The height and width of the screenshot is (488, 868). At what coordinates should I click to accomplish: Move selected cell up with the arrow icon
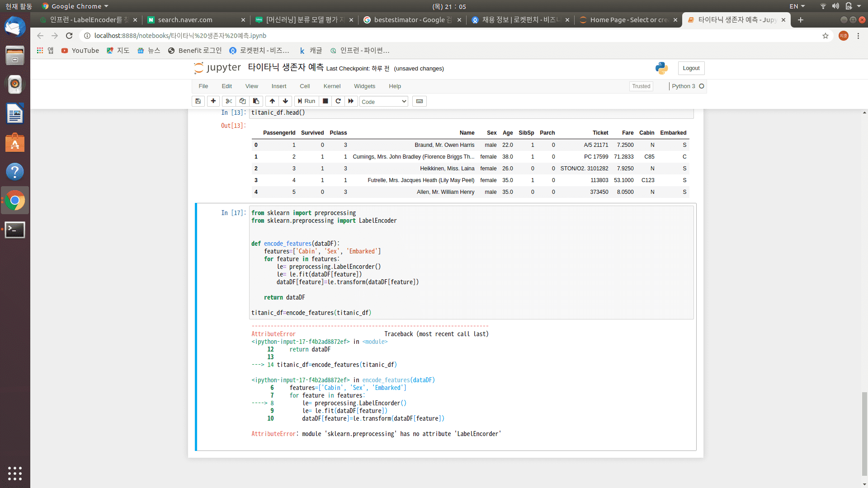[272, 101]
